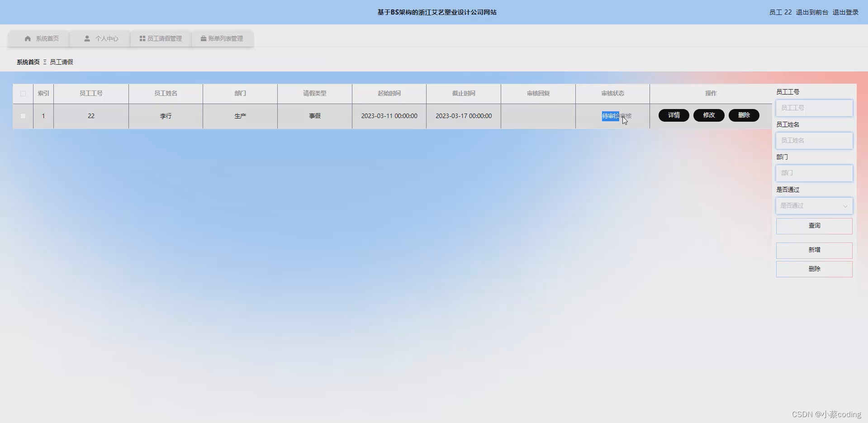Click 退出到前台 link in header

click(812, 12)
